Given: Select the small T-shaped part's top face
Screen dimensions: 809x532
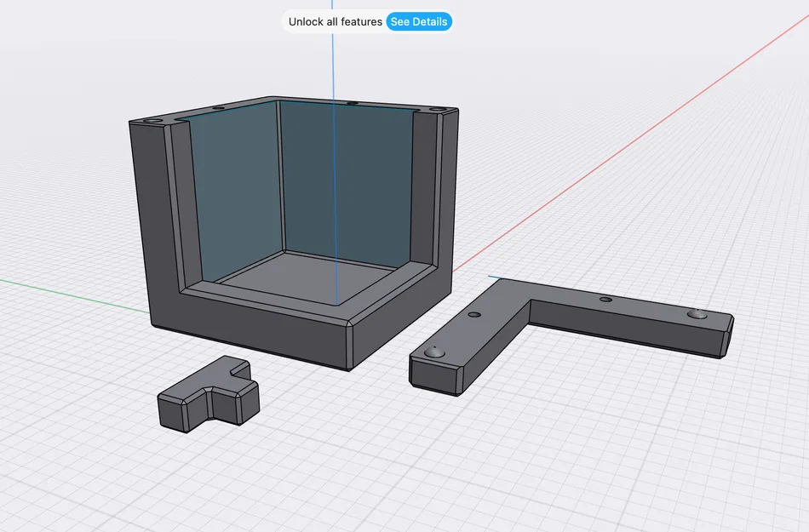Looking at the screenshot, I should tap(206, 381).
